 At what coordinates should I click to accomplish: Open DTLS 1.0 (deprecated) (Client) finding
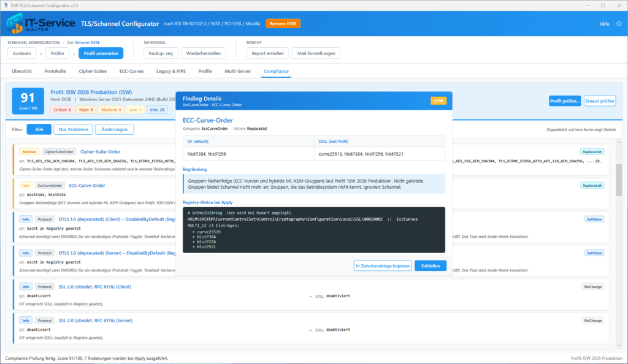[x=117, y=219]
